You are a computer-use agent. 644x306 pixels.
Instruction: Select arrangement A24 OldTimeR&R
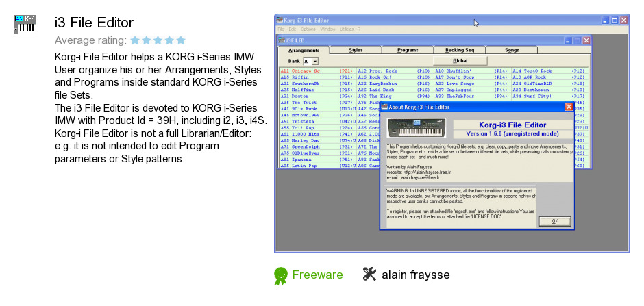(x=550, y=84)
